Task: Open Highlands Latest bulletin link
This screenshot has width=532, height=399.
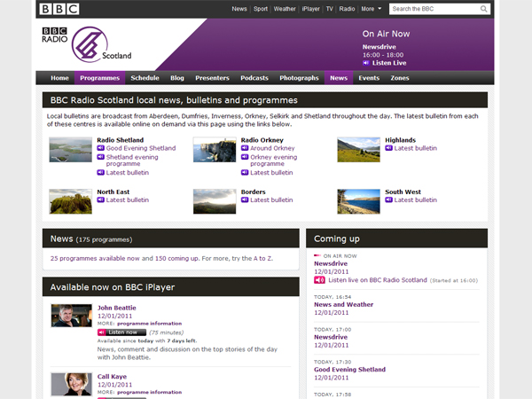Action: point(416,148)
